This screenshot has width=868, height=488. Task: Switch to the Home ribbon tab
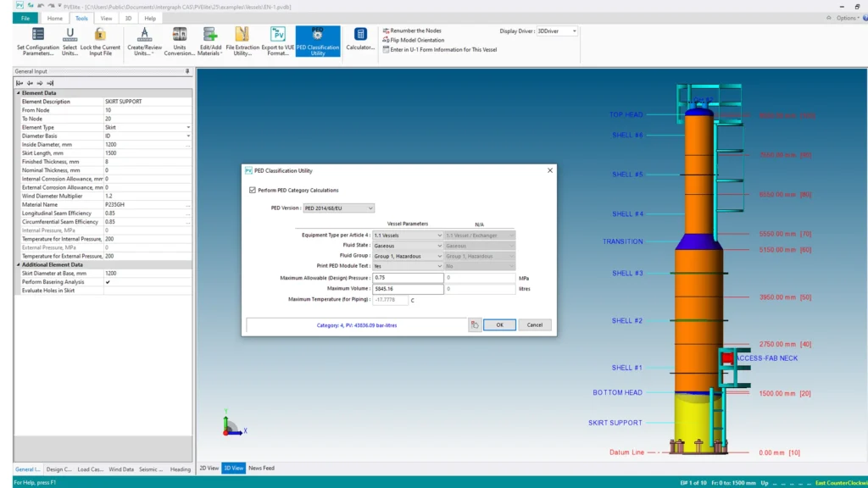[55, 18]
